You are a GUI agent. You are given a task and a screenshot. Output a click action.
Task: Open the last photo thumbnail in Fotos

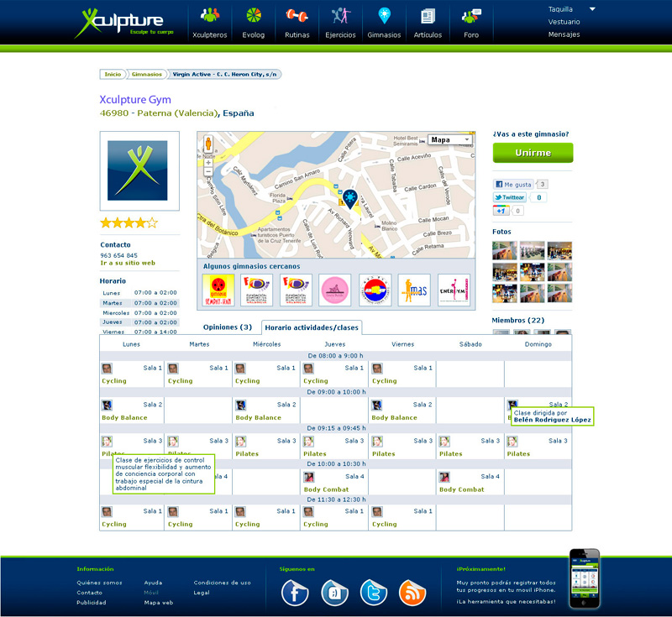pyautogui.click(x=559, y=294)
